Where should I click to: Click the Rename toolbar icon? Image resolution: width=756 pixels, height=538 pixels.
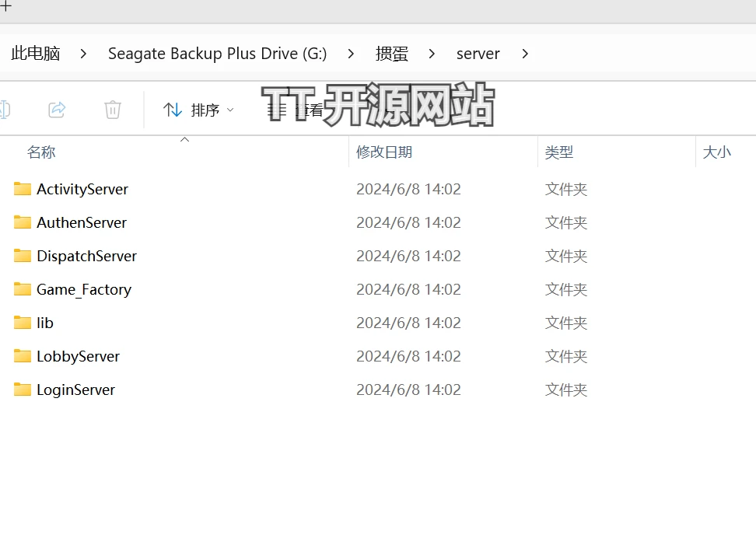[5, 110]
